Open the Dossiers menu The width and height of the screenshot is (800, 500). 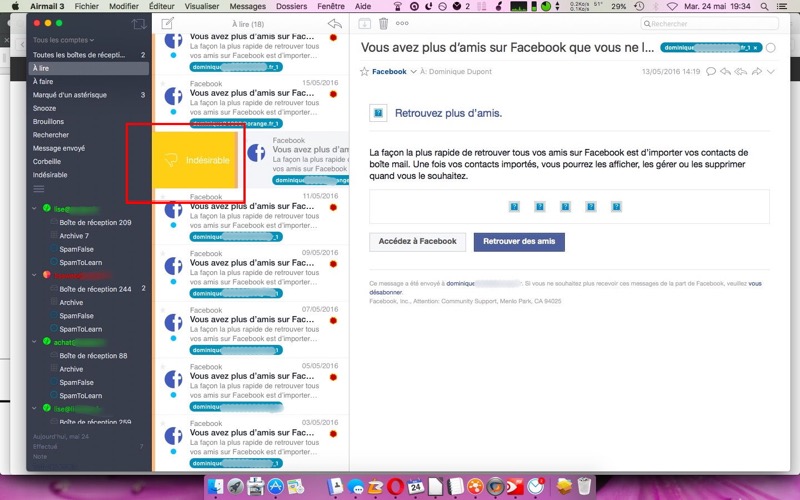[x=291, y=6]
